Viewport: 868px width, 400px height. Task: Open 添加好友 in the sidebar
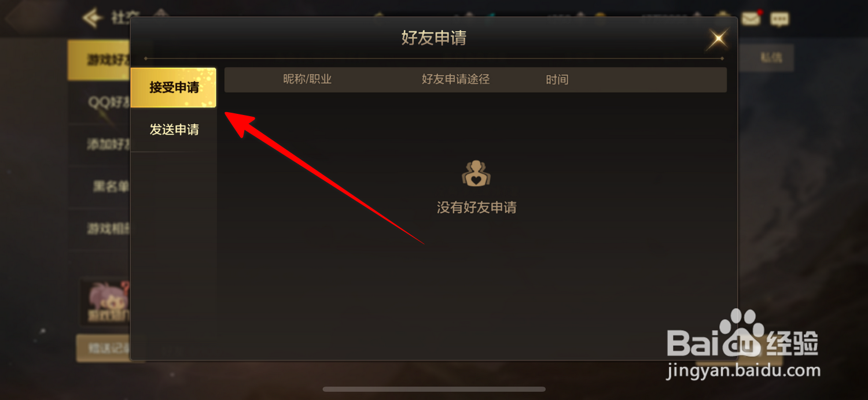click(99, 144)
